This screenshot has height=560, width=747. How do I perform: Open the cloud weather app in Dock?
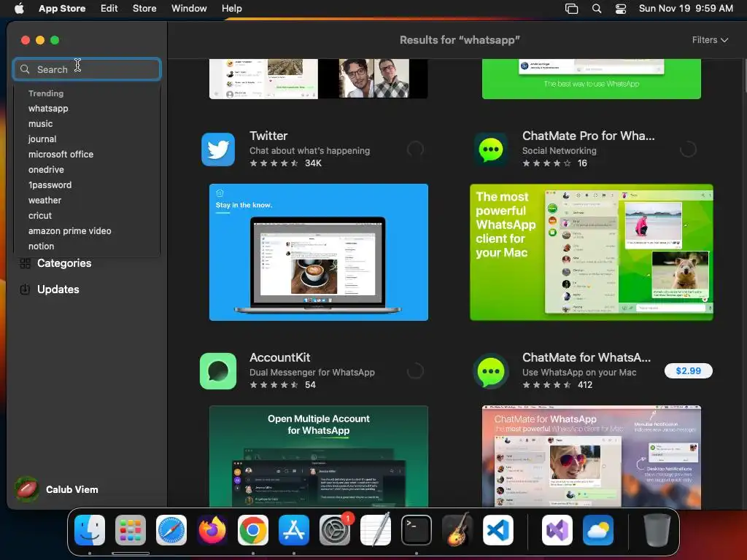pyautogui.click(x=598, y=530)
